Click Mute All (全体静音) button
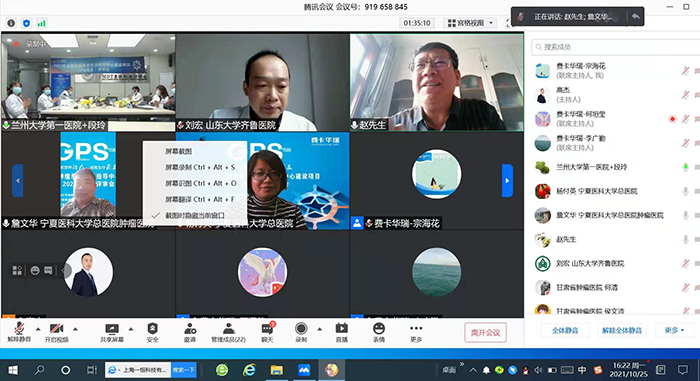 [565, 331]
